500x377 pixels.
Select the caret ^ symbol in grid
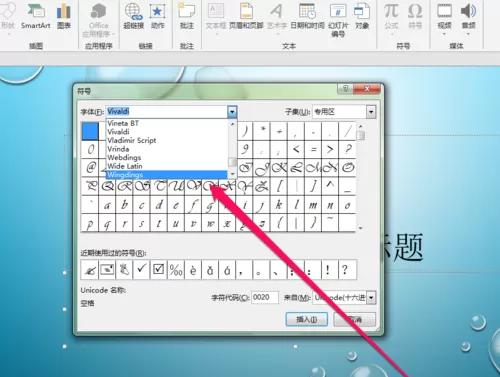[x=330, y=186]
